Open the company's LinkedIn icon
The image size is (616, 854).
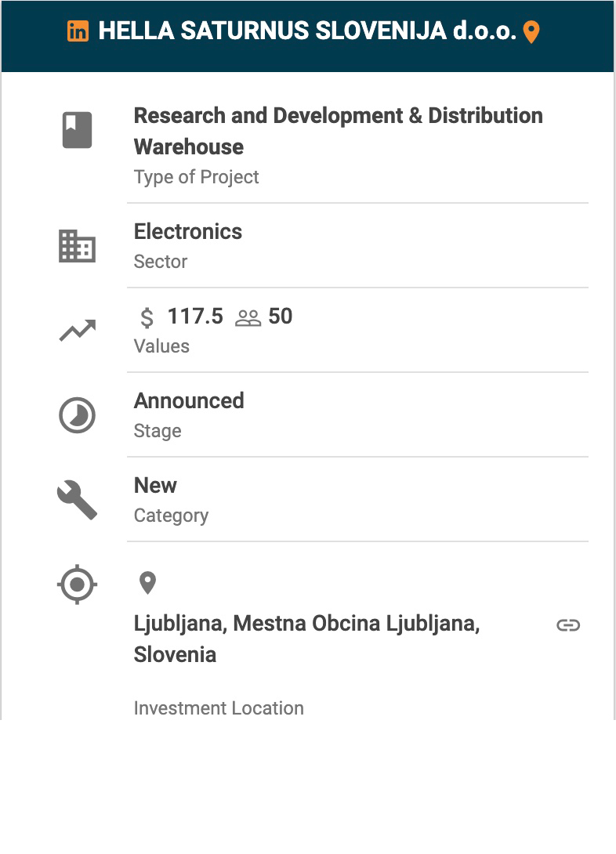pos(78,31)
